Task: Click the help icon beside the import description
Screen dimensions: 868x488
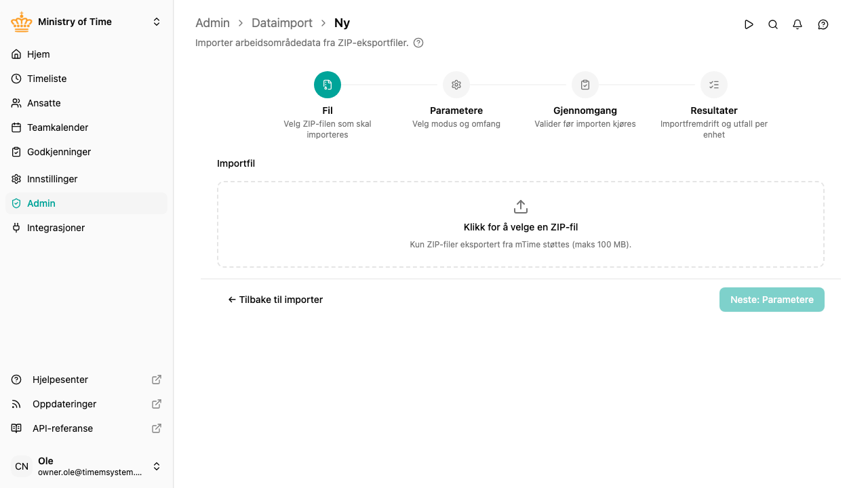Action: 418,43
